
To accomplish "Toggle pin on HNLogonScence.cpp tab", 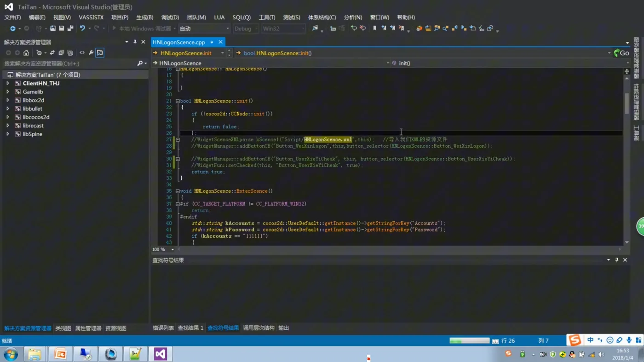I will pyautogui.click(x=212, y=42).
